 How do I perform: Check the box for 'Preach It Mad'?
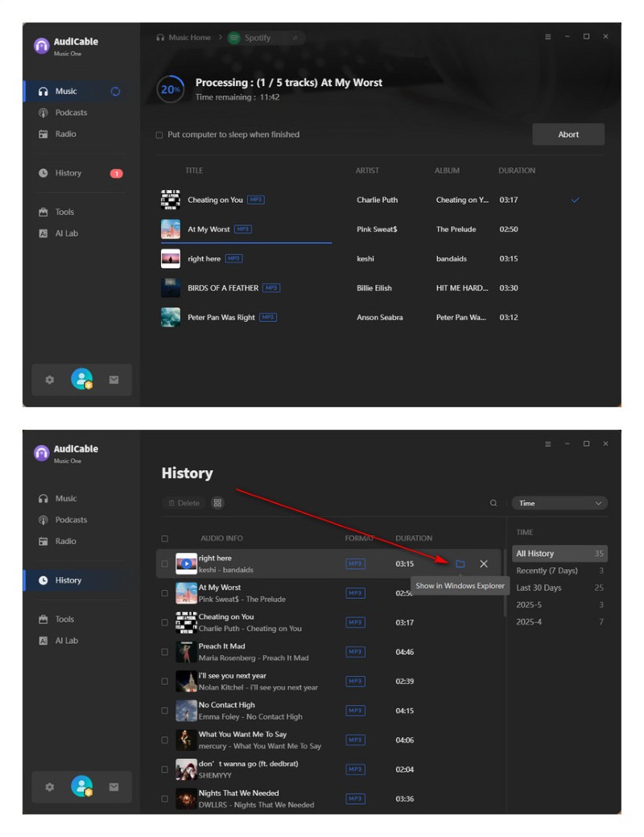click(165, 652)
